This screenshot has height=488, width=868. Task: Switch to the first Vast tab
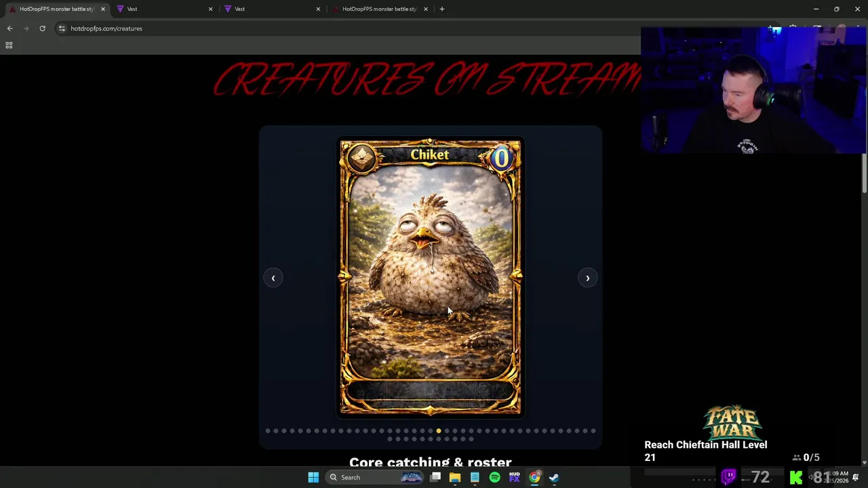(x=163, y=9)
